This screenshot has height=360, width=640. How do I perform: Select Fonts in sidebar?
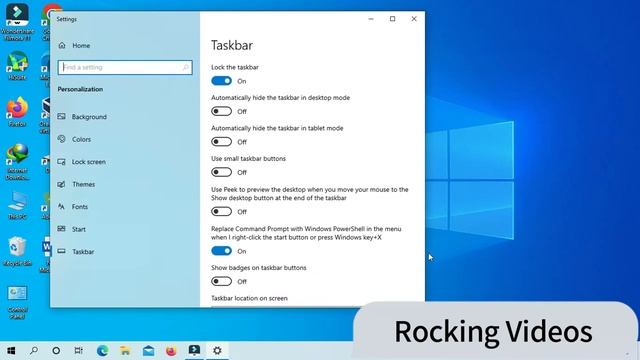click(73, 207)
